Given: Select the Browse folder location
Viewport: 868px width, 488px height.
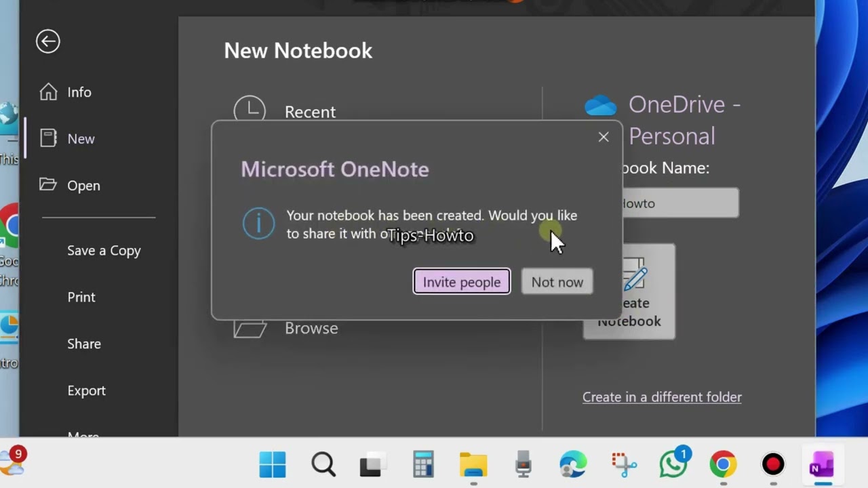Looking at the screenshot, I should tap(286, 328).
